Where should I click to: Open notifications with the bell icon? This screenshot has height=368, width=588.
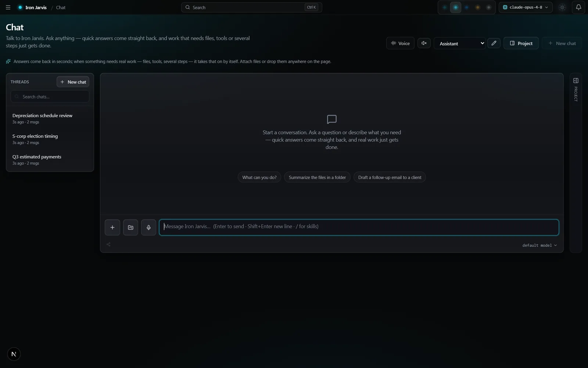click(578, 7)
